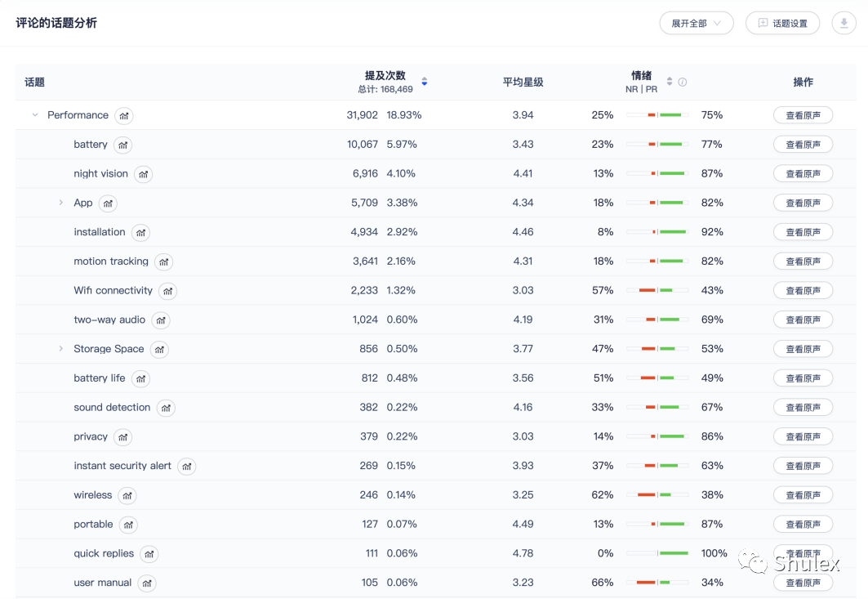Click 查看原声 for Wifi connectivity row
868x599 pixels.
click(x=803, y=291)
